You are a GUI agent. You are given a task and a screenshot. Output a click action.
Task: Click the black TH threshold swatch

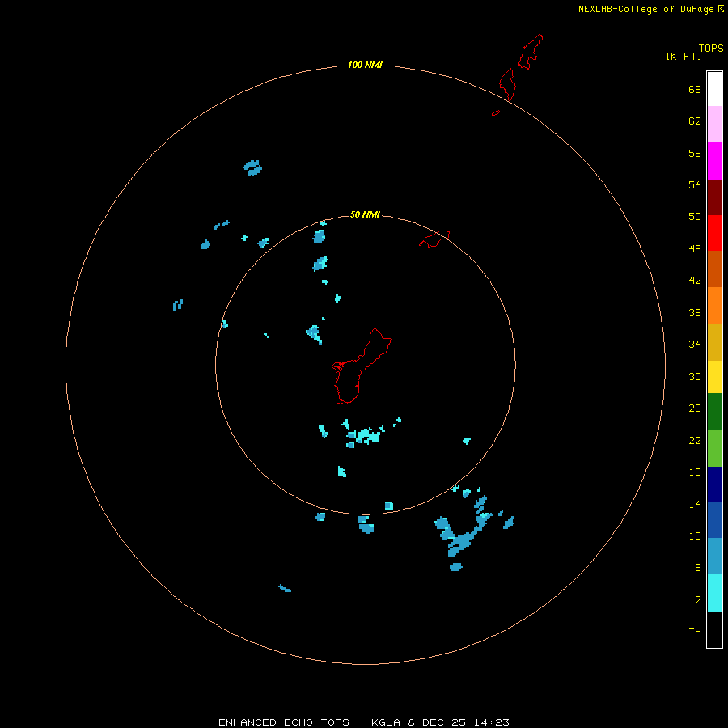coord(714,629)
